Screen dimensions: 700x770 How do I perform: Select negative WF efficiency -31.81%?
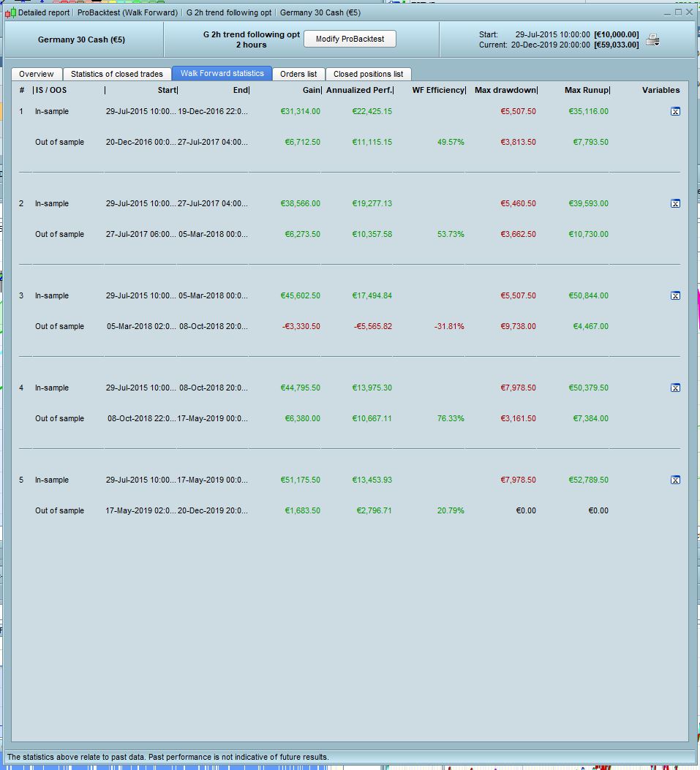click(x=449, y=327)
